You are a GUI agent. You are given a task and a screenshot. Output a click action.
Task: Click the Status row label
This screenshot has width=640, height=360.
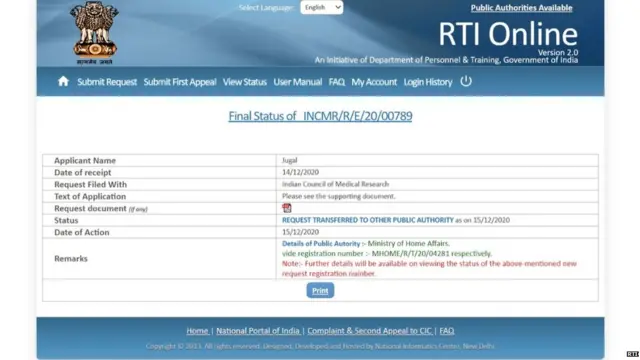click(x=66, y=220)
